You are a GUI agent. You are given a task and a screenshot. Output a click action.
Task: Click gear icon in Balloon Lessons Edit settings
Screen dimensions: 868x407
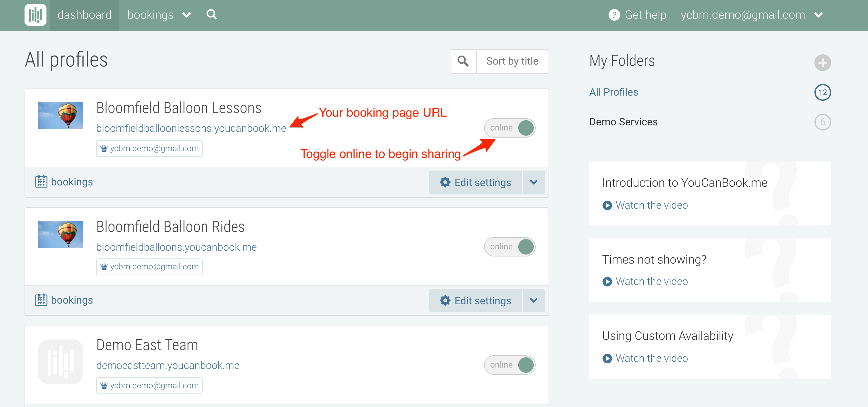point(445,183)
